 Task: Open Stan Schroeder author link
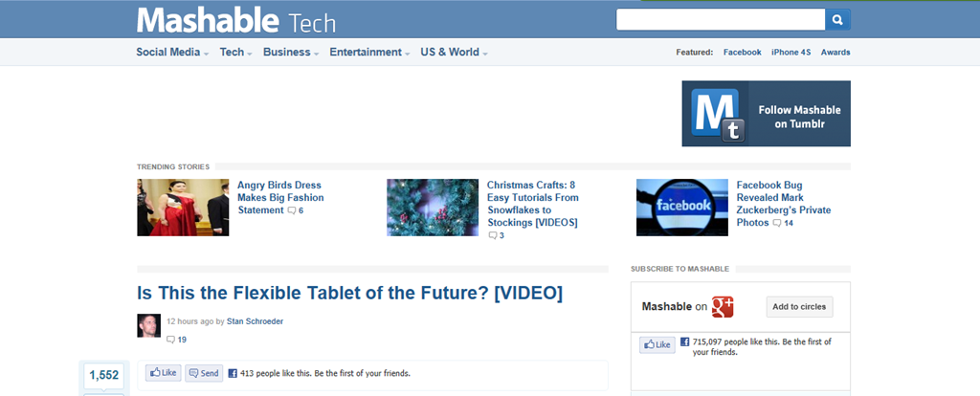[255, 321]
